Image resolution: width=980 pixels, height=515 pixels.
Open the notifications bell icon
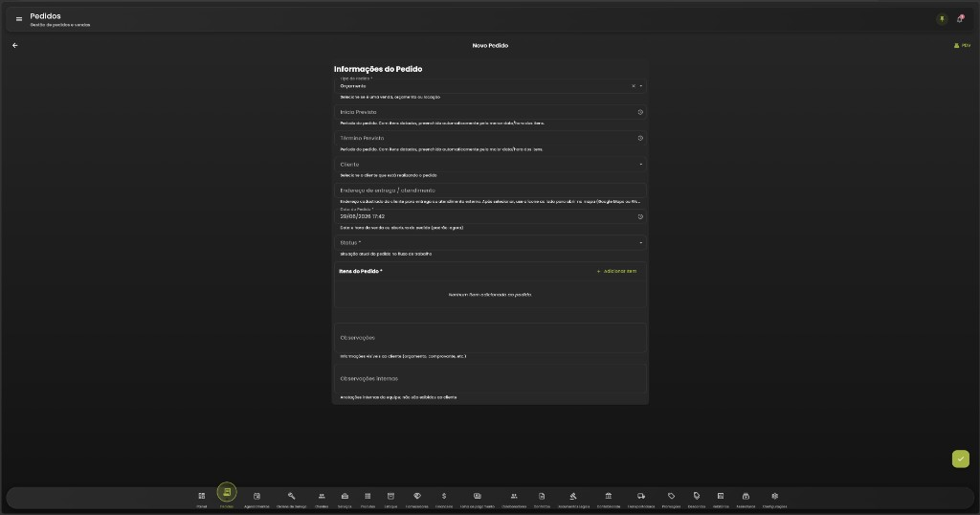pyautogui.click(x=960, y=19)
